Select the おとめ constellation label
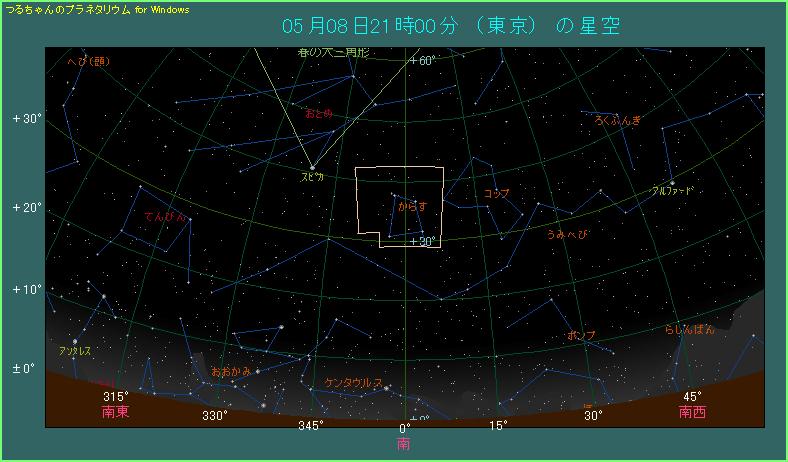This screenshot has height=462, width=788. tap(319, 114)
